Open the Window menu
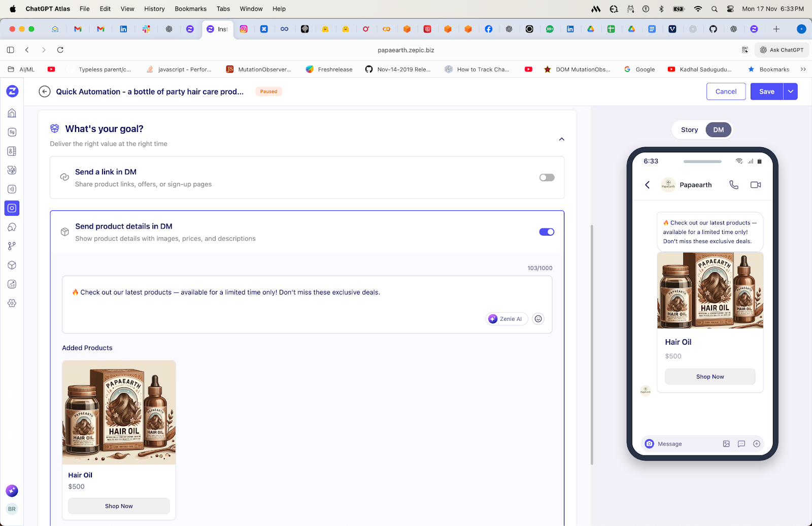 [x=251, y=9]
